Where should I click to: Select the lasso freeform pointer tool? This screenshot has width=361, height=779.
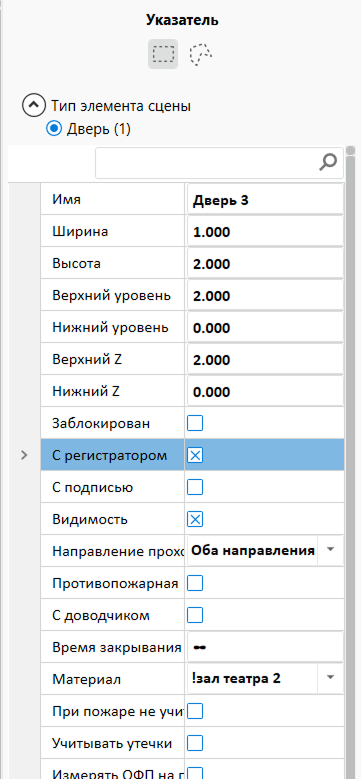[x=201, y=54]
